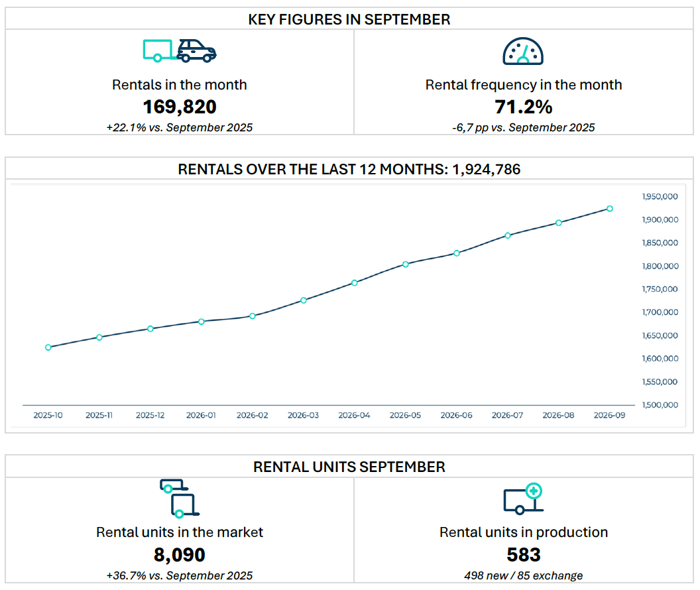Click the 'RENTAL UNITS SEPTEMBER' heading
700x590 pixels.
(349, 467)
